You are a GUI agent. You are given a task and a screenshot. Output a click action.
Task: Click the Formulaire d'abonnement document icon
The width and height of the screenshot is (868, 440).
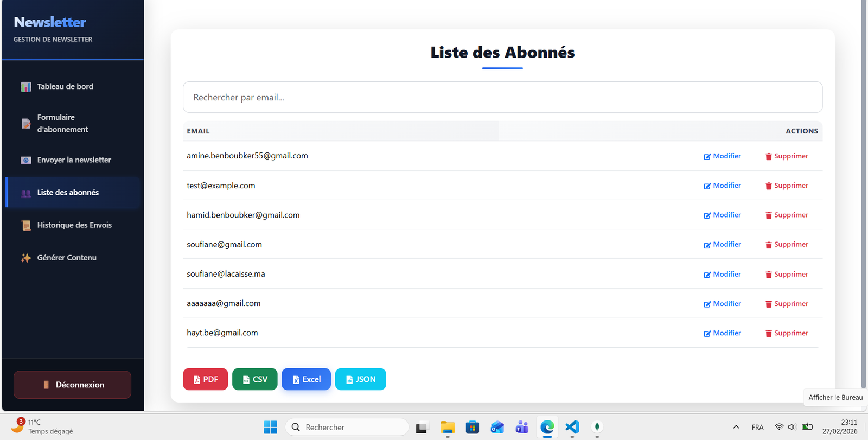pyautogui.click(x=25, y=124)
